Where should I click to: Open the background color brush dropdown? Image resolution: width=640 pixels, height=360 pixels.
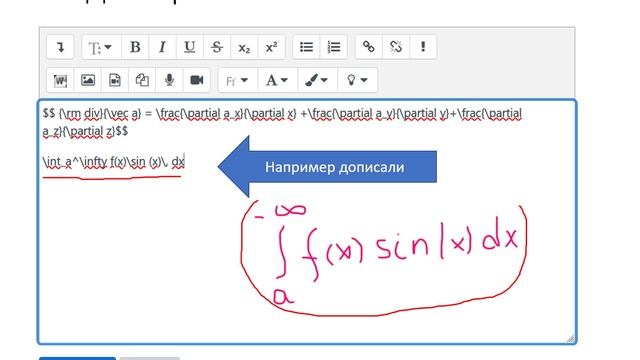[x=317, y=80]
